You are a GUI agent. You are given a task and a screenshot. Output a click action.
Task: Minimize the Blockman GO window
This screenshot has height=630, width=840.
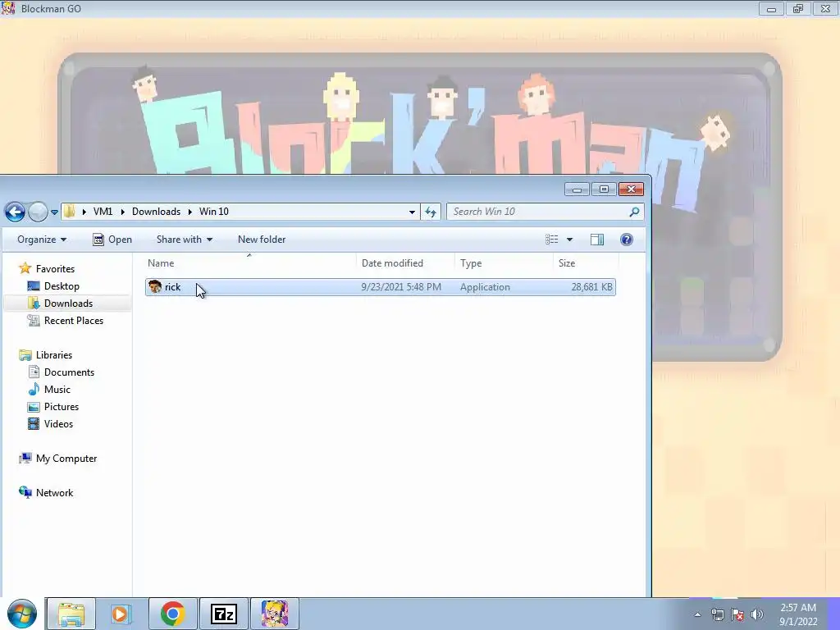pyautogui.click(x=771, y=8)
